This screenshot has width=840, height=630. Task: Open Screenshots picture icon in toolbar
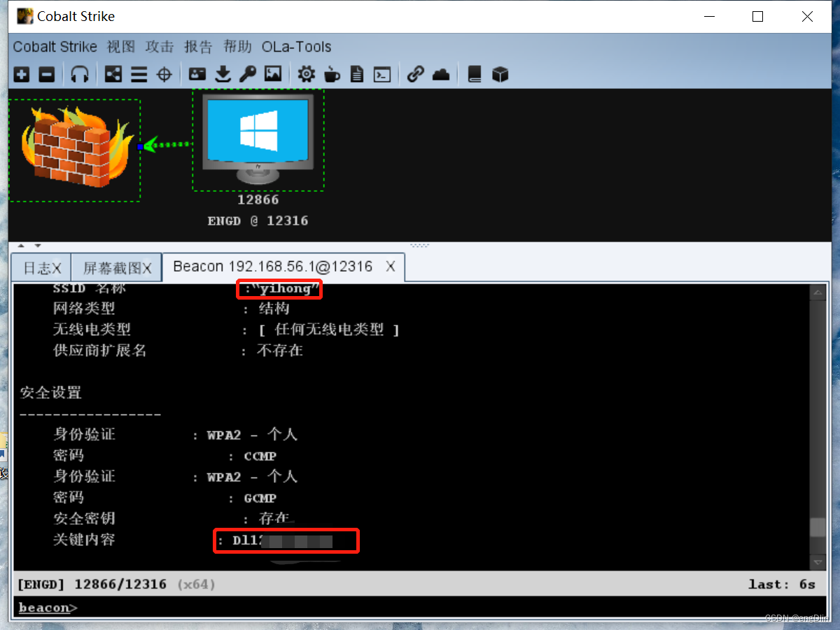272,73
